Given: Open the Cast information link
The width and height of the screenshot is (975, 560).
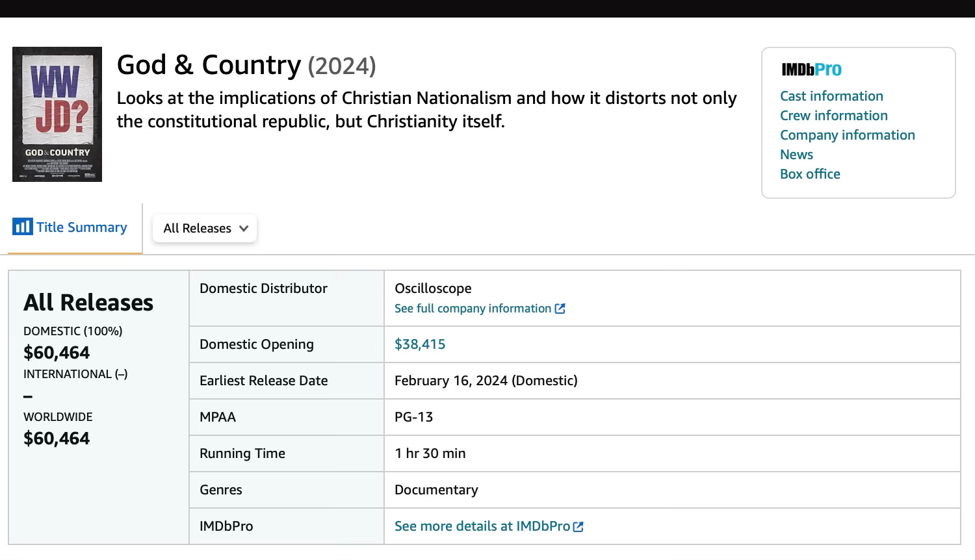Looking at the screenshot, I should point(831,96).
